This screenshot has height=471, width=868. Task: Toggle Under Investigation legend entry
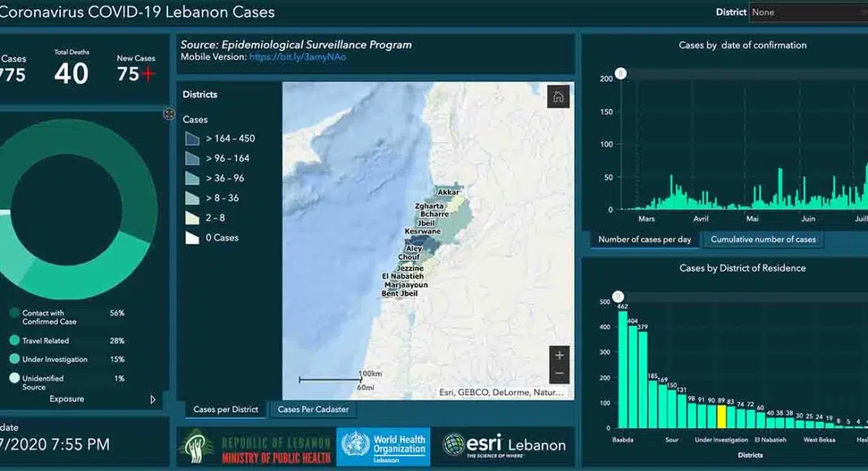15,359
